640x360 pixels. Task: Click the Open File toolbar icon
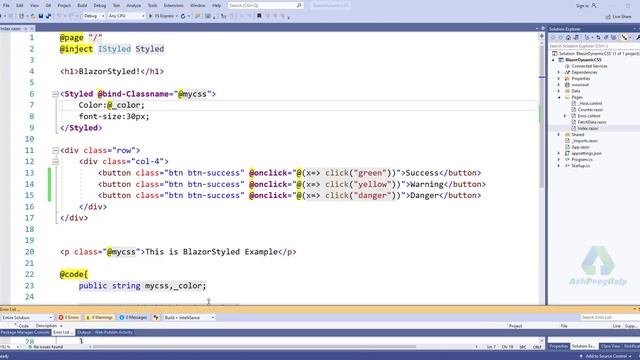pyautogui.click(x=33, y=16)
